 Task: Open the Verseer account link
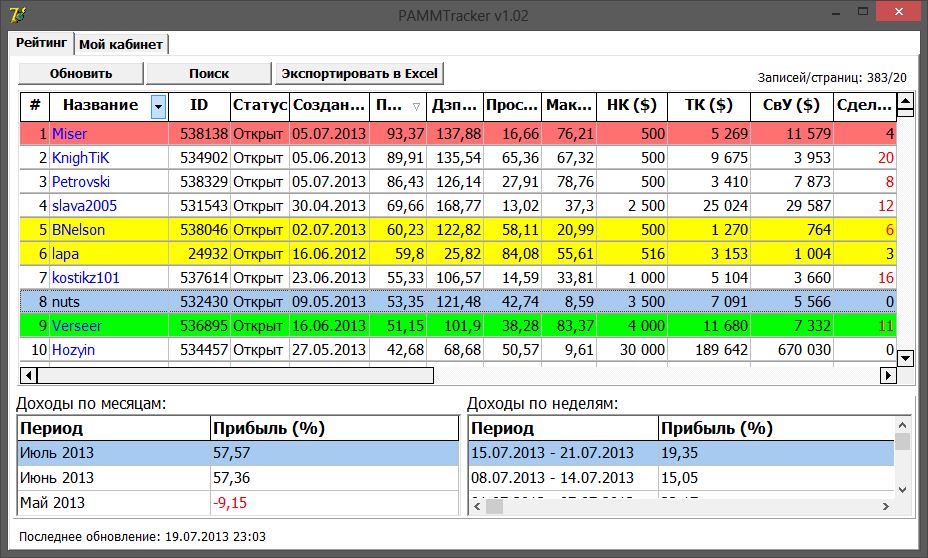click(77, 325)
